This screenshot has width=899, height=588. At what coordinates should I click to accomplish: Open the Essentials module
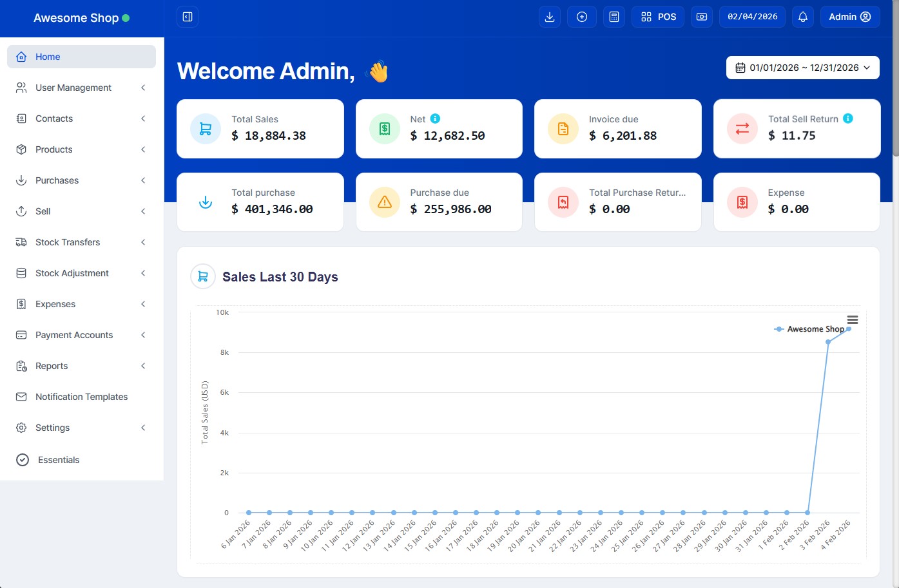[81, 460]
